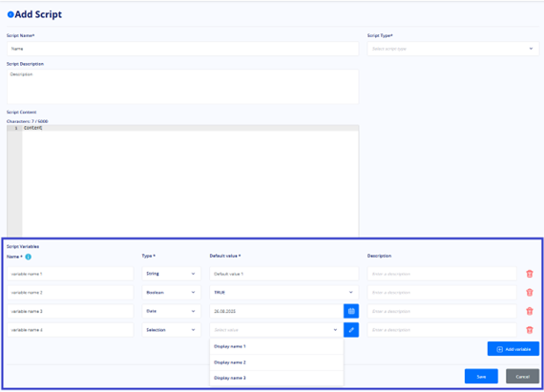The image size is (544, 392).
Task: Open the TRUE default value dropdown
Action: (x=284, y=293)
